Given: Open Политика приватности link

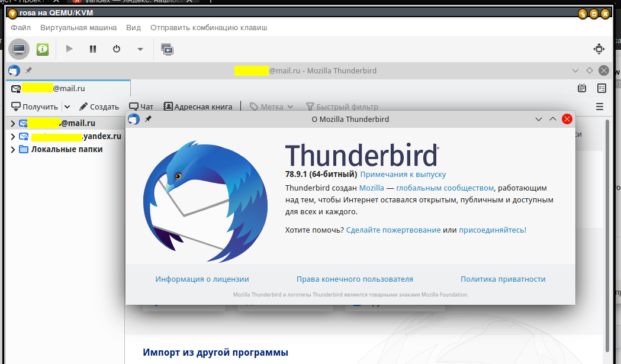Looking at the screenshot, I should [x=503, y=279].
